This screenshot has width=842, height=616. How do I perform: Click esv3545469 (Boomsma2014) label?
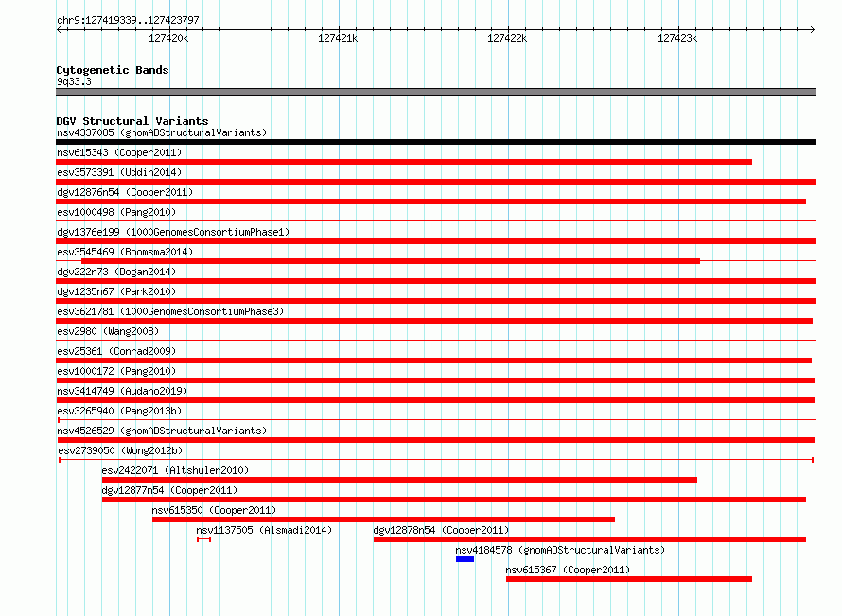tap(125, 252)
